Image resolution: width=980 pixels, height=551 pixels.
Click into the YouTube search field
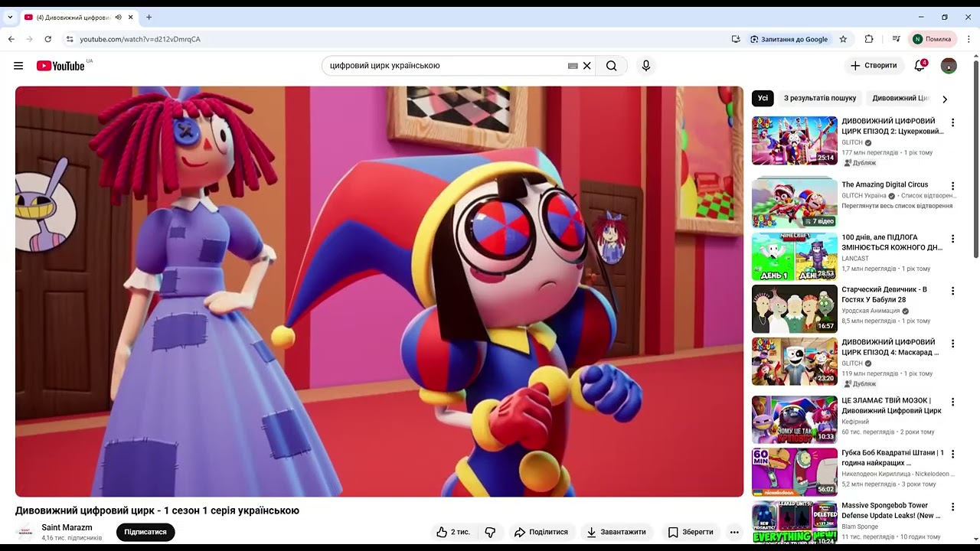pos(446,66)
